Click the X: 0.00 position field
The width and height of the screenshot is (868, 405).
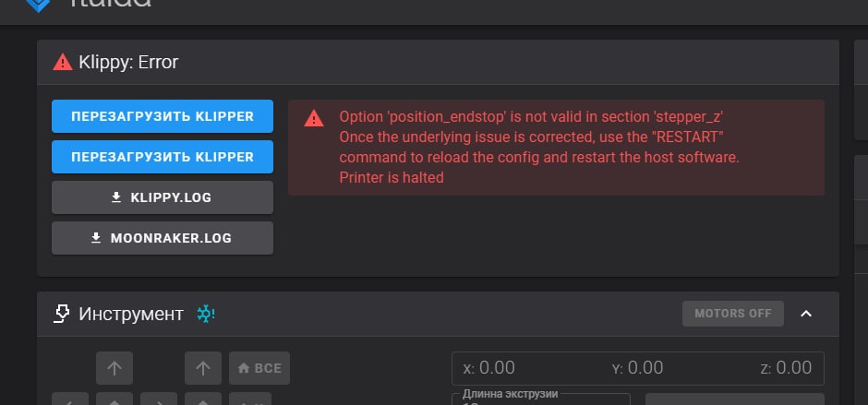point(488,368)
